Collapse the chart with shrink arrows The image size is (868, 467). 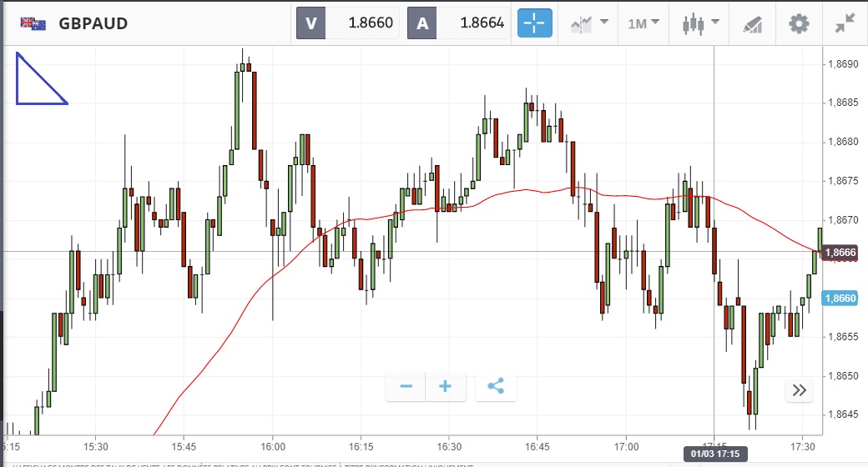tap(845, 23)
